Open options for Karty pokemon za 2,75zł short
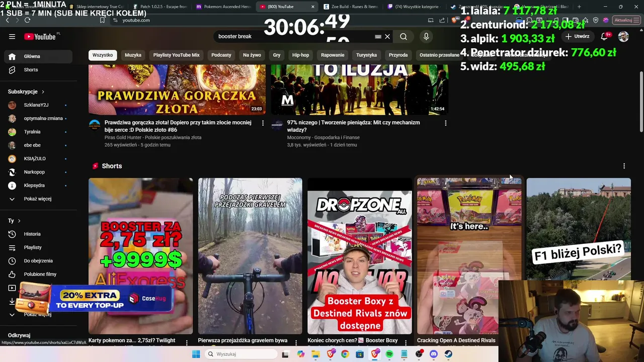This screenshot has height=362, width=644. [x=187, y=343]
